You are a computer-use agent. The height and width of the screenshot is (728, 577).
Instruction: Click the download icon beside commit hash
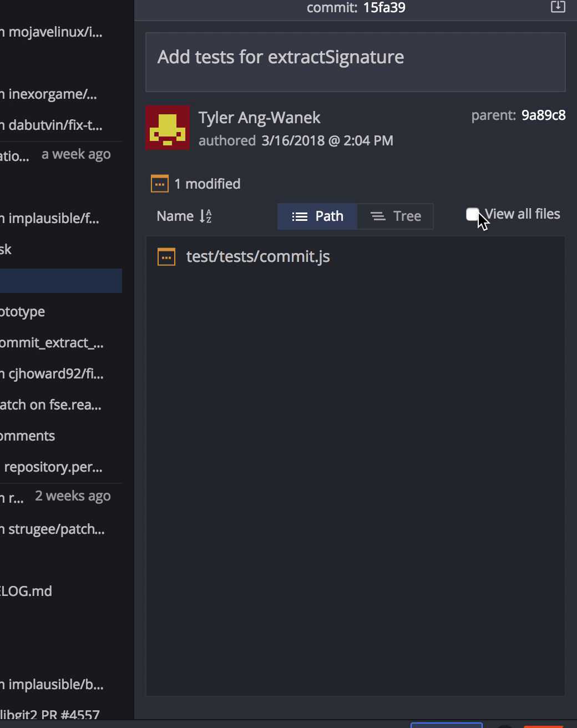click(x=558, y=7)
